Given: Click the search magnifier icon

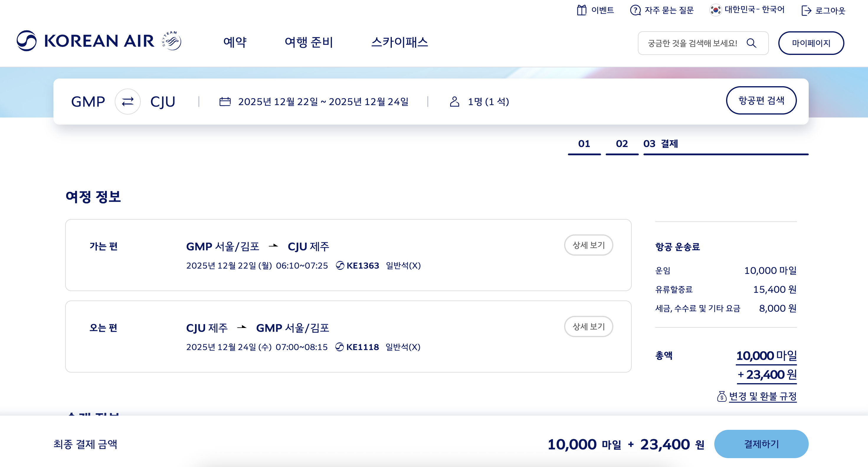Looking at the screenshot, I should [x=751, y=43].
